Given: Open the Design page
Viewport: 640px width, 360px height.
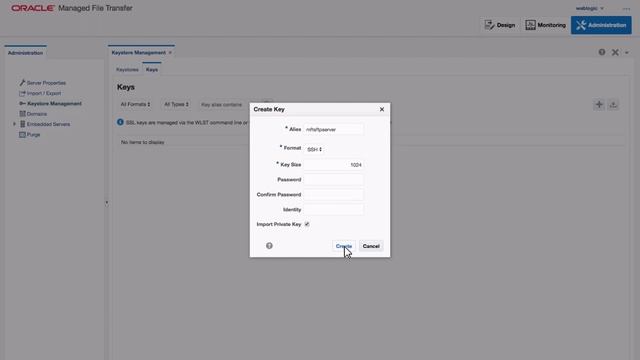Looking at the screenshot, I should pyautogui.click(x=500, y=25).
